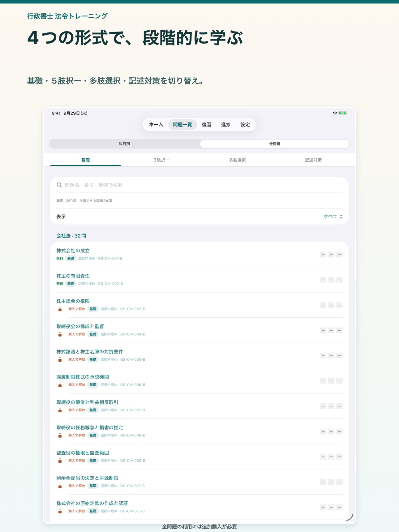The height and width of the screenshot is (532, 399).
Task: Open the 表示 すべて filter dropdown
Action: pos(333,217)
